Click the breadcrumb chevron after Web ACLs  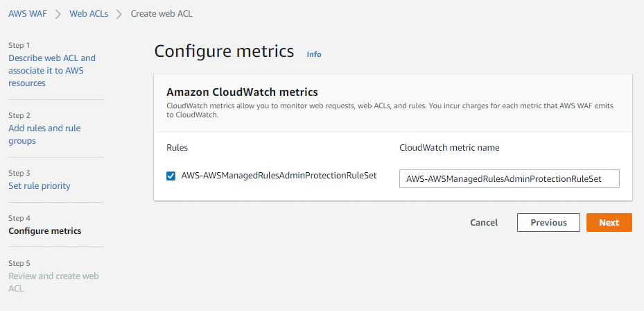point(119,14)
